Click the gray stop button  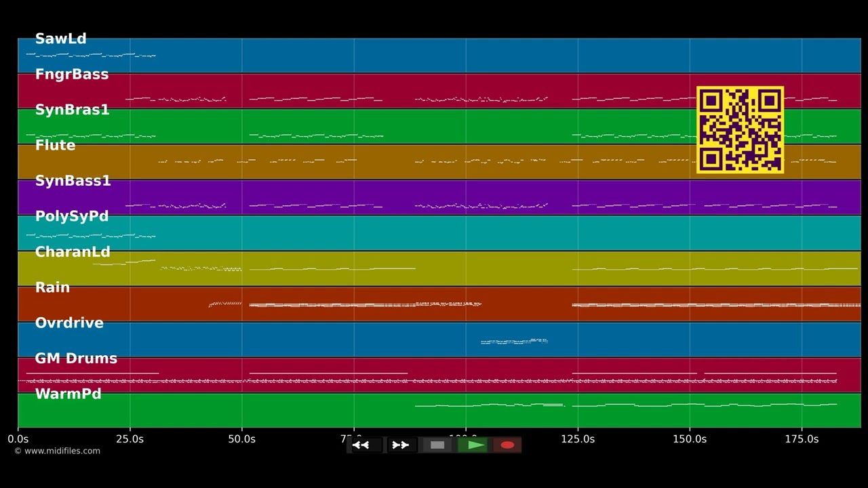pos(437,445)
